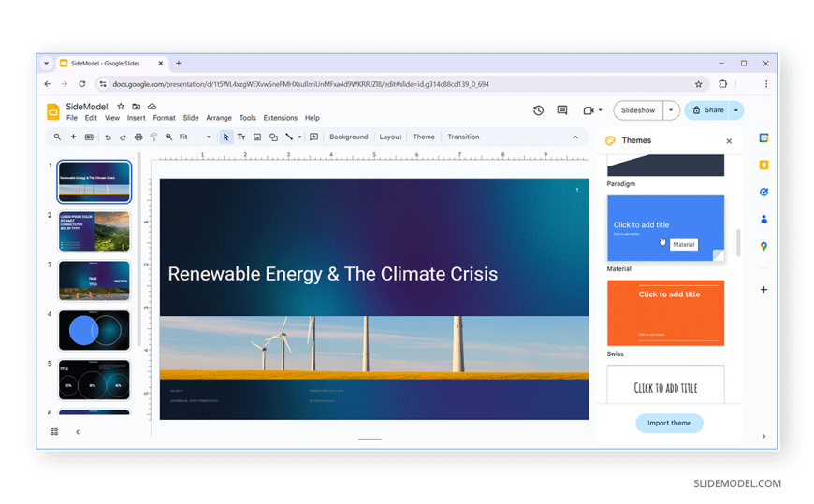The width and height of the screenshot is (814, 504).
Task: Open Google Maps side panel icon
Action: pyautogui.click(x=763, y=246)
